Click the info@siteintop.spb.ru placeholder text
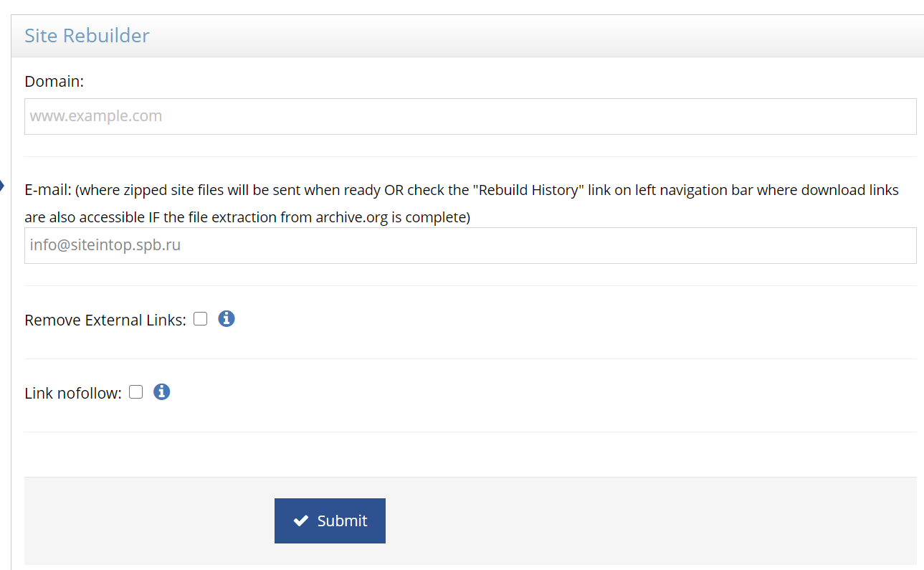 coord(105,245)
